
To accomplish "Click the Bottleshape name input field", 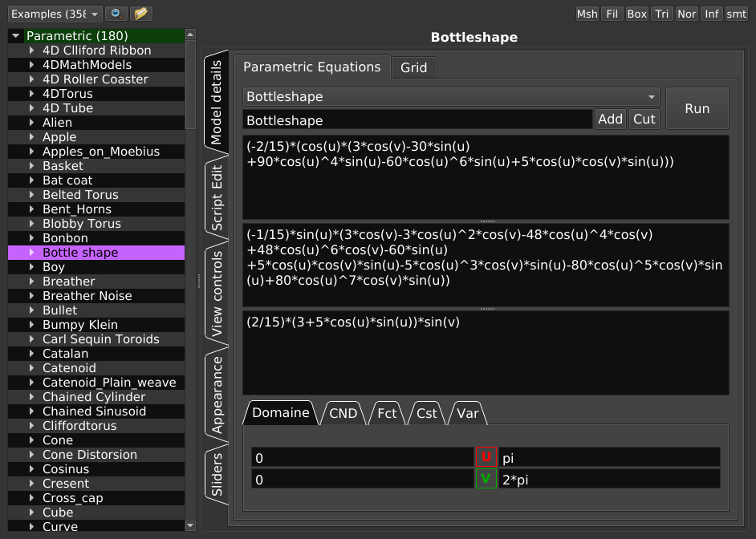I will (417, 120).
